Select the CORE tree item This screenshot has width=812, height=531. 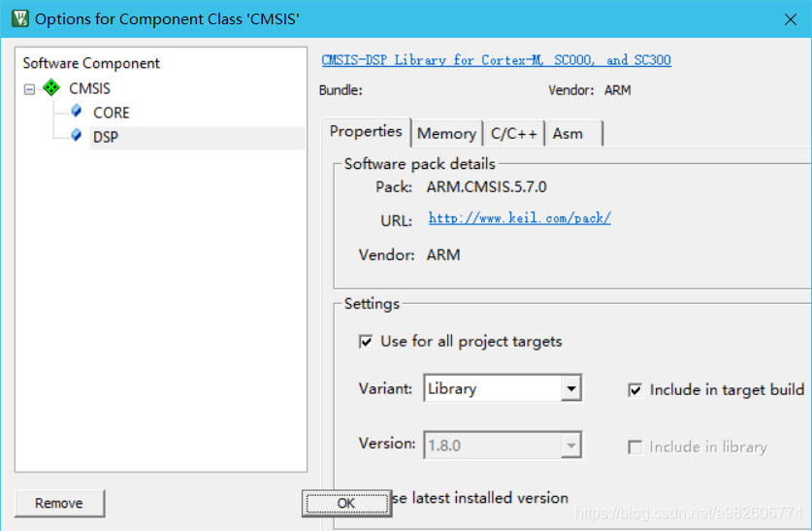point(112,113)
